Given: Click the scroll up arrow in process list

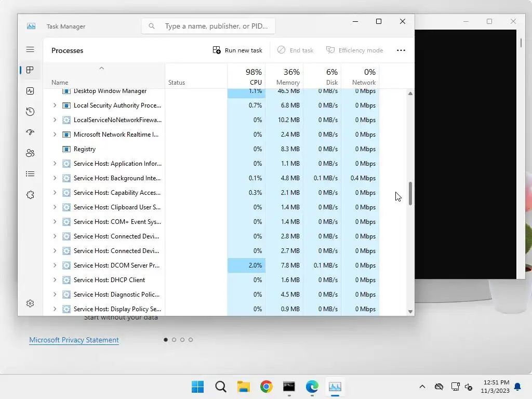Looking at the screenshot, I should [410, 94].
